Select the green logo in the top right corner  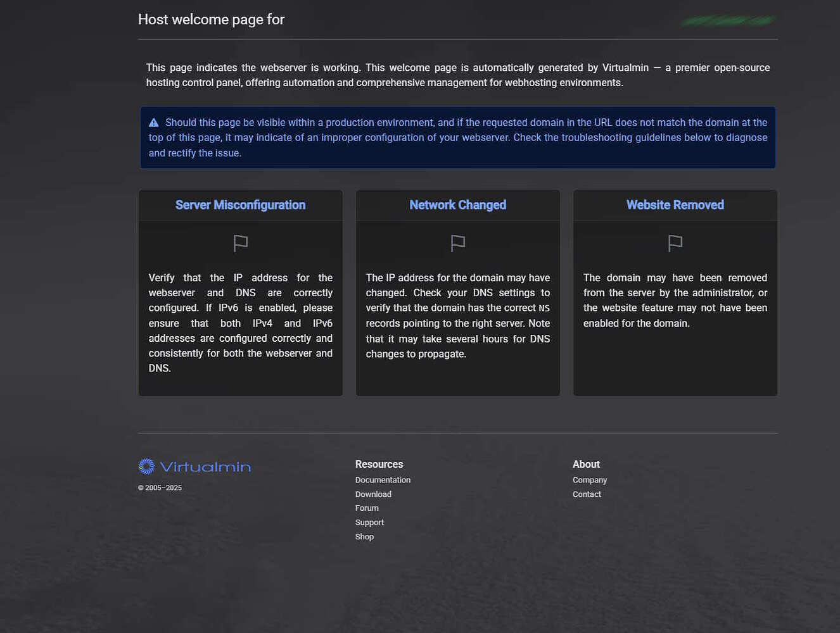pos(727,21)
